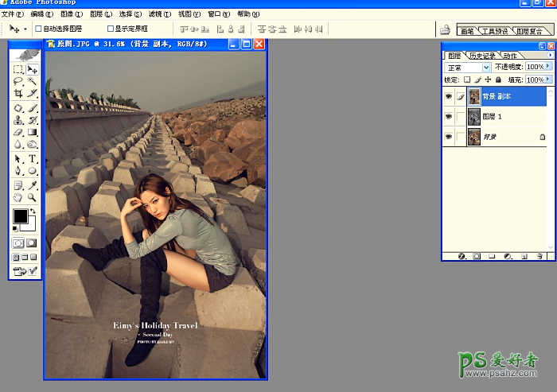The image size is (557, 392).
Task: Switch to the 历史记录 tab
Action: pyautogui.click(x=481, y=56)
